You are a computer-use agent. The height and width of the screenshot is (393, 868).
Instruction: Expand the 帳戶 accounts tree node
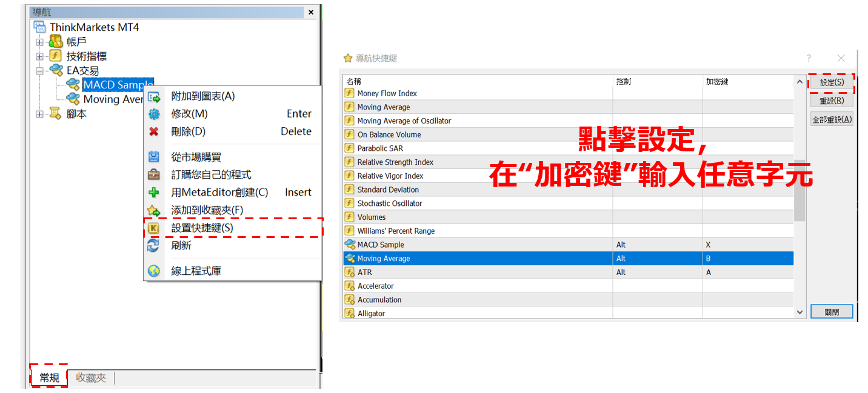point(40,42)
